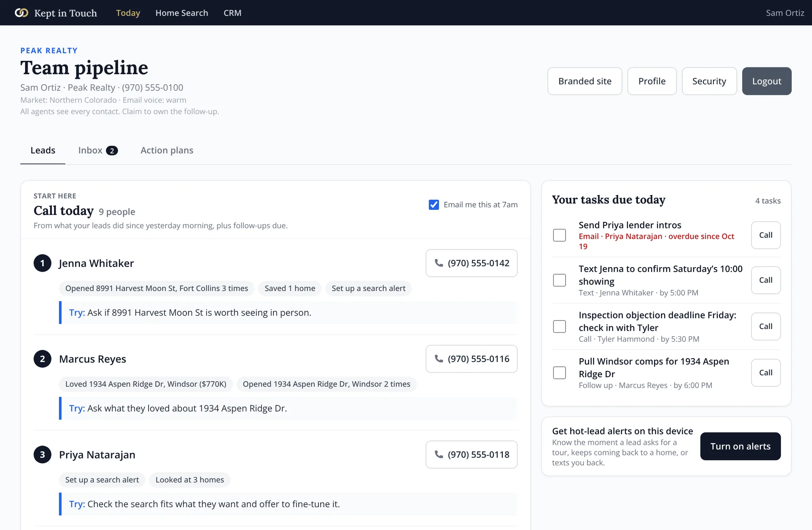Click Call for Inspection objection deadline task
The width and height of the screenshot is (812, 530).
[766, 326]
